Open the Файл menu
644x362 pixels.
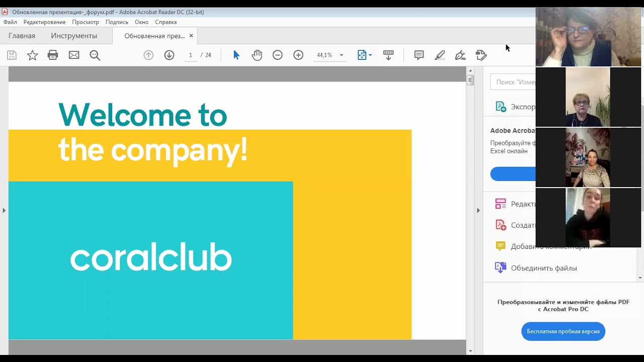coord(10,22)
